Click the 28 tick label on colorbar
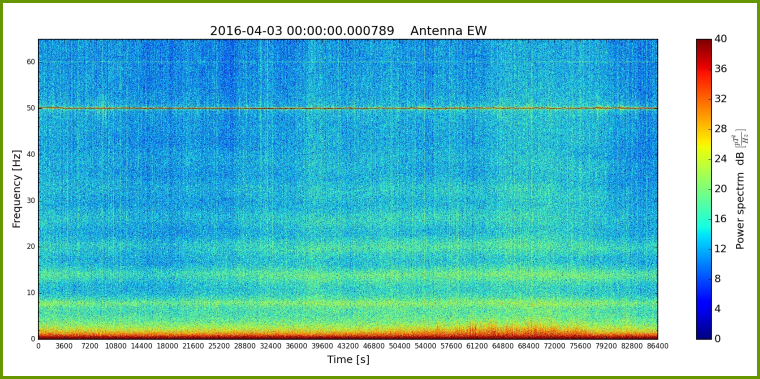Viewport: 760px width, 379px height. click(x=720, y=129)
